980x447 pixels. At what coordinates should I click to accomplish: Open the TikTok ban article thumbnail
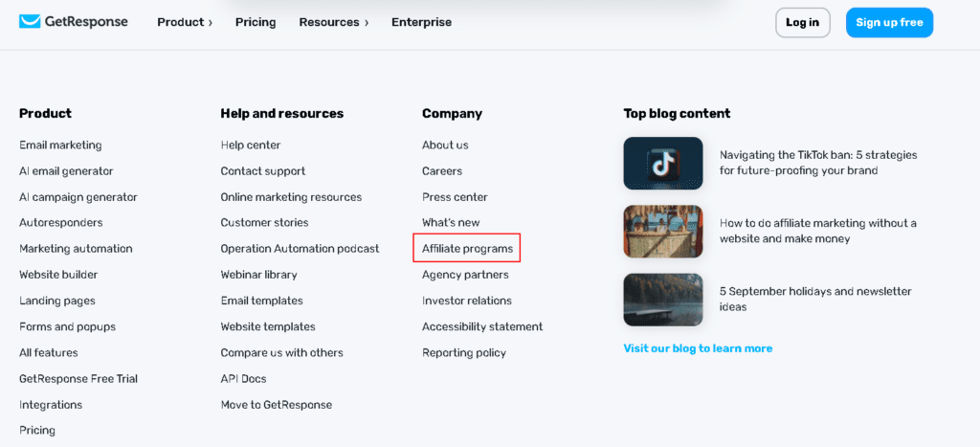pos(663,163)
